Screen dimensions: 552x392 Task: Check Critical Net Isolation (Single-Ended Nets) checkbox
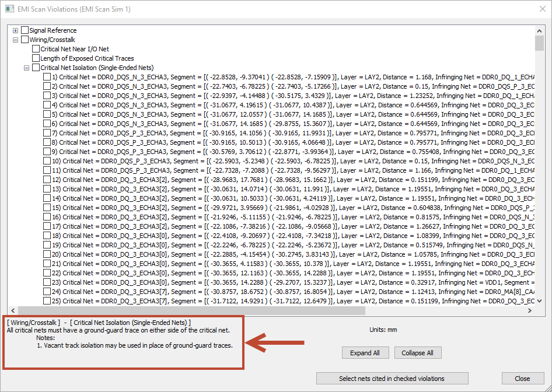36,68
